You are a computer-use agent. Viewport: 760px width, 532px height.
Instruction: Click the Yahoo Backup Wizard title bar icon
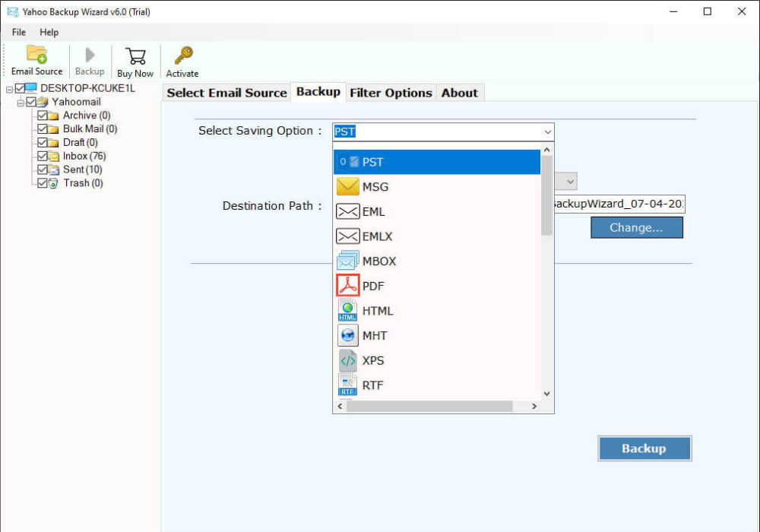click(13, 11)
